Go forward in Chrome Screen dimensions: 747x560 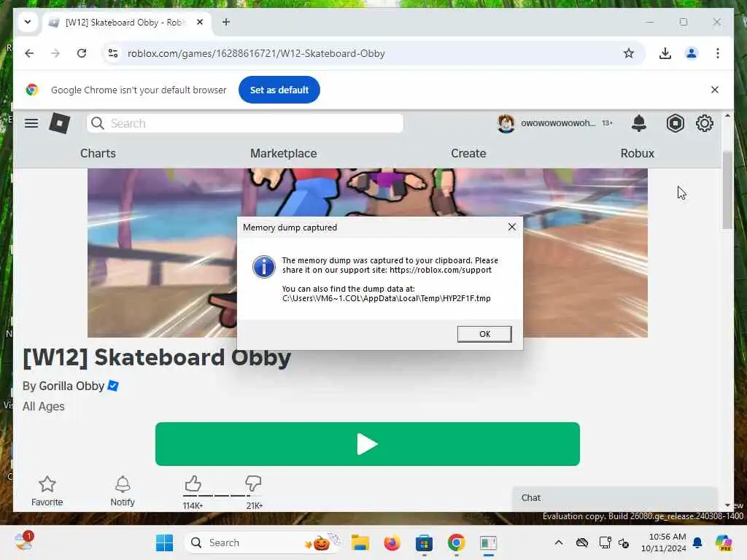(55, 53)
